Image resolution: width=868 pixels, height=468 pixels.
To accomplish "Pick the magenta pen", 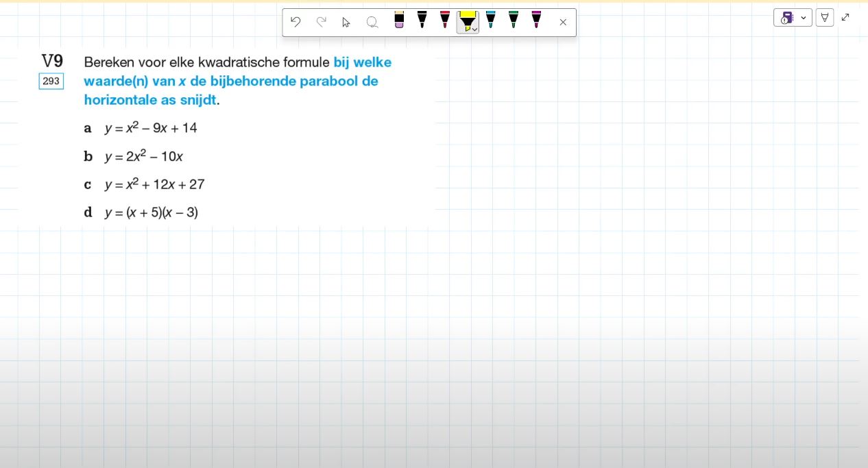I will pos(536,20).
